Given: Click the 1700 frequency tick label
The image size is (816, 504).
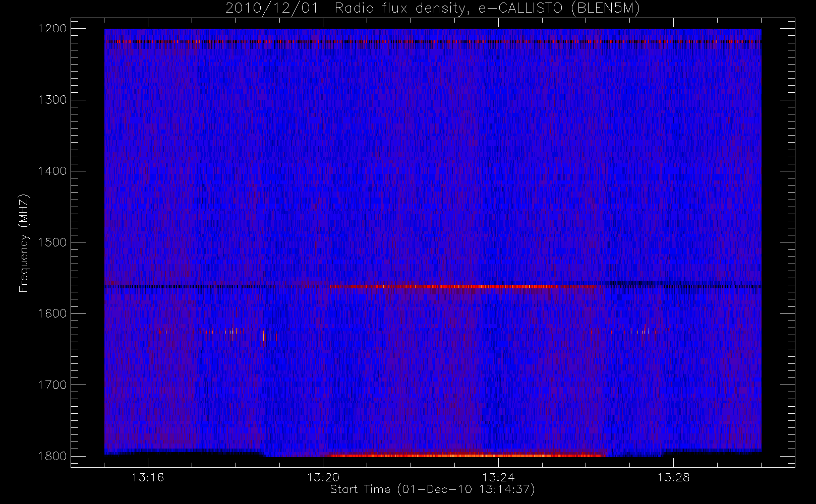Looking at the screenshot, I should (53, 385).
